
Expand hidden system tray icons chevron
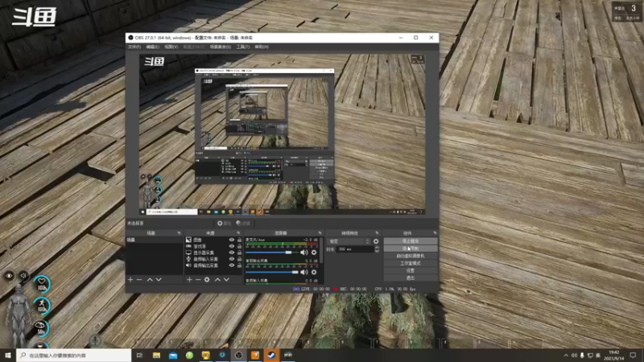566,356
